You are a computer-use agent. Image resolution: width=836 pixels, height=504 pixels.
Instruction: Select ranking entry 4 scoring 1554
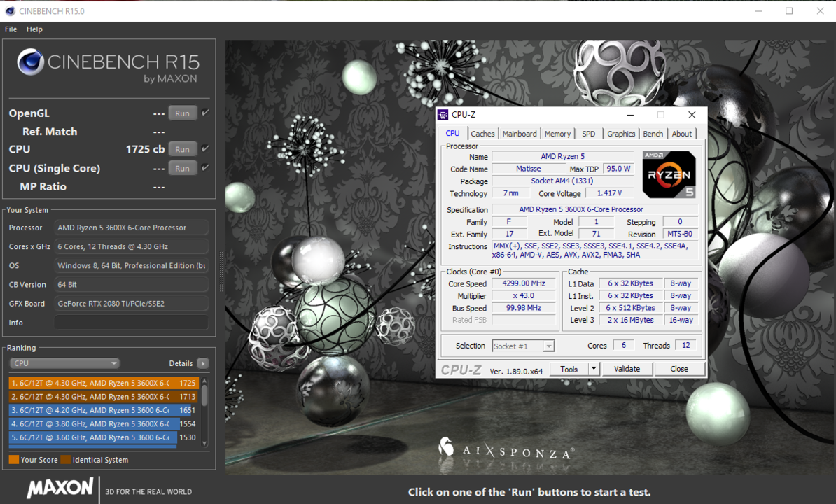[104, 424]
